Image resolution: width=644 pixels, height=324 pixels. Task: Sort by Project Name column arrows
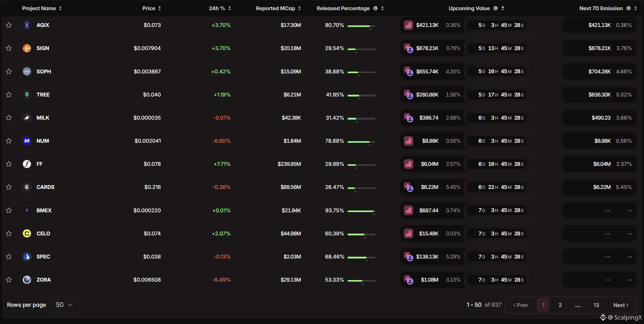point(60,8)
